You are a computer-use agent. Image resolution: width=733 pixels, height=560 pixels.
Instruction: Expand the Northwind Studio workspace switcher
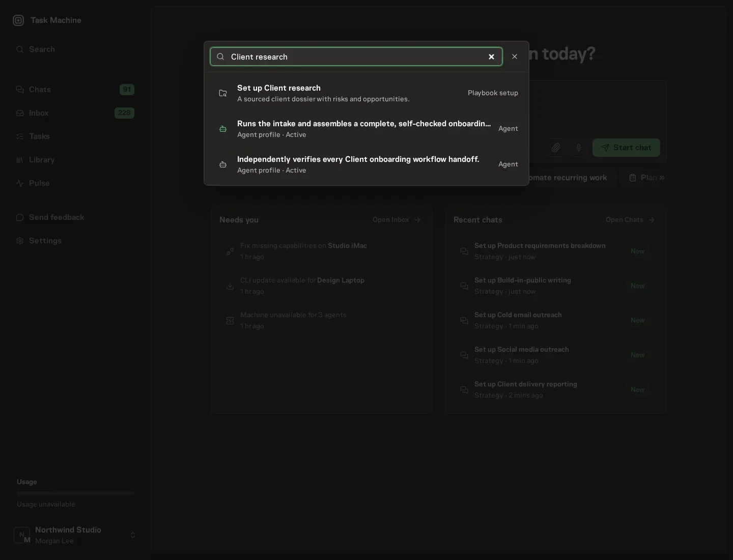(x=75, y=535)
